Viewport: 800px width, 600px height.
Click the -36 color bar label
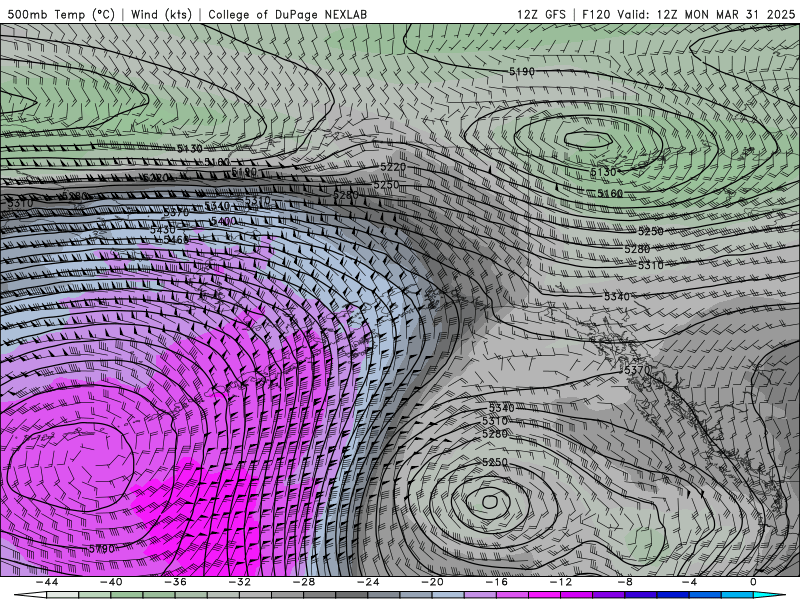pyautogui.click(x=175, y=582)
